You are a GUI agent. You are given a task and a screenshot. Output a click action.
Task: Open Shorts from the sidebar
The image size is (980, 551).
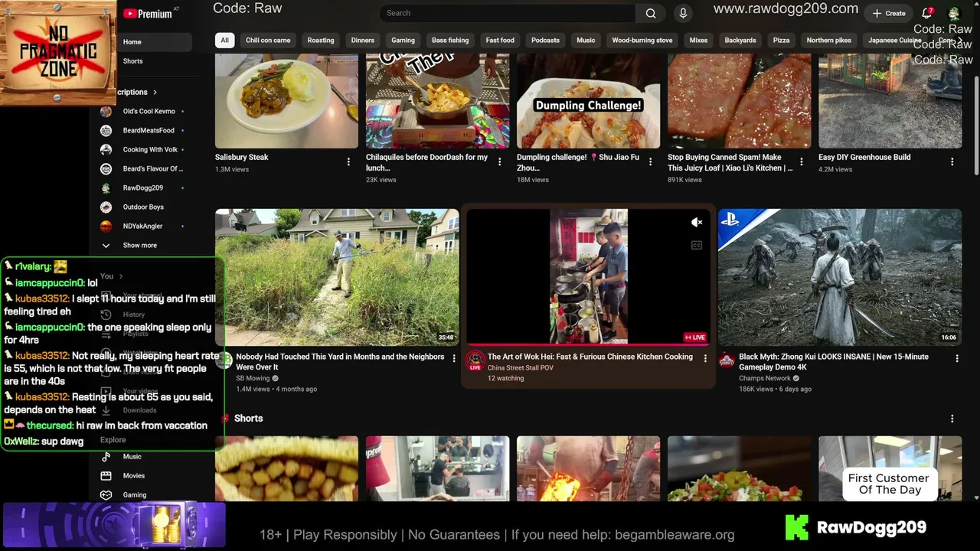point(142,61)
